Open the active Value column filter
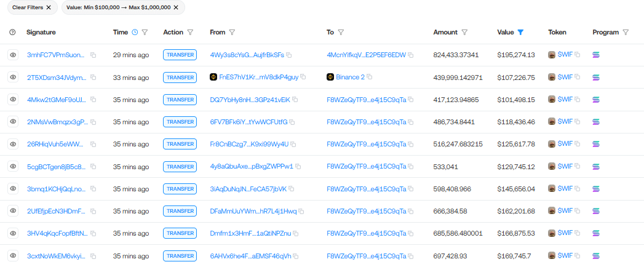This screenshot has height=267, width=644. (520, 32)
